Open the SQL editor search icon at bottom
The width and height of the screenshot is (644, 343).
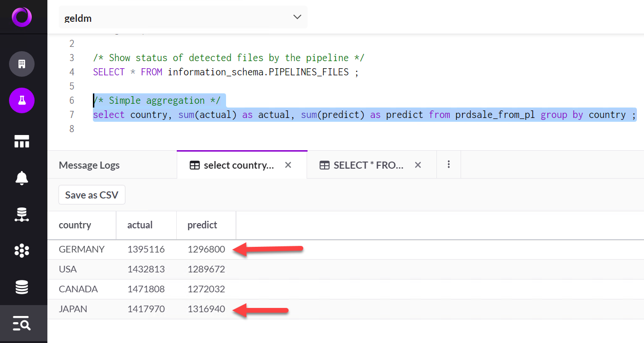click(21, 324)
